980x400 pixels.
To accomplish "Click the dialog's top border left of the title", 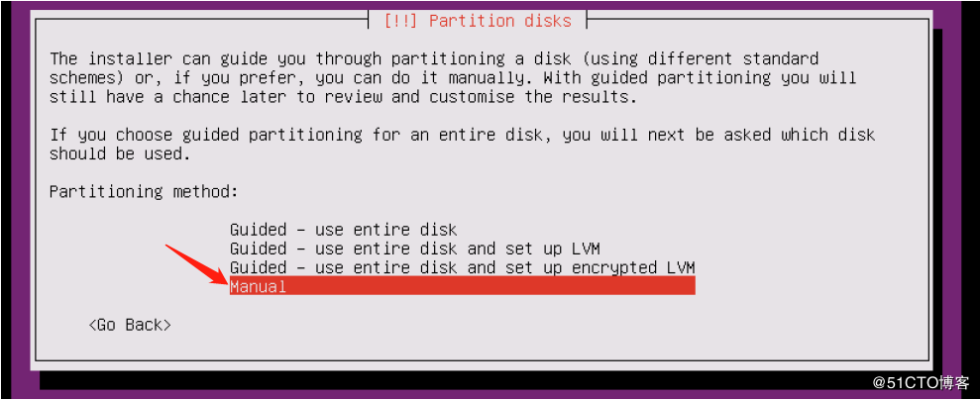I will click(198, 21).
